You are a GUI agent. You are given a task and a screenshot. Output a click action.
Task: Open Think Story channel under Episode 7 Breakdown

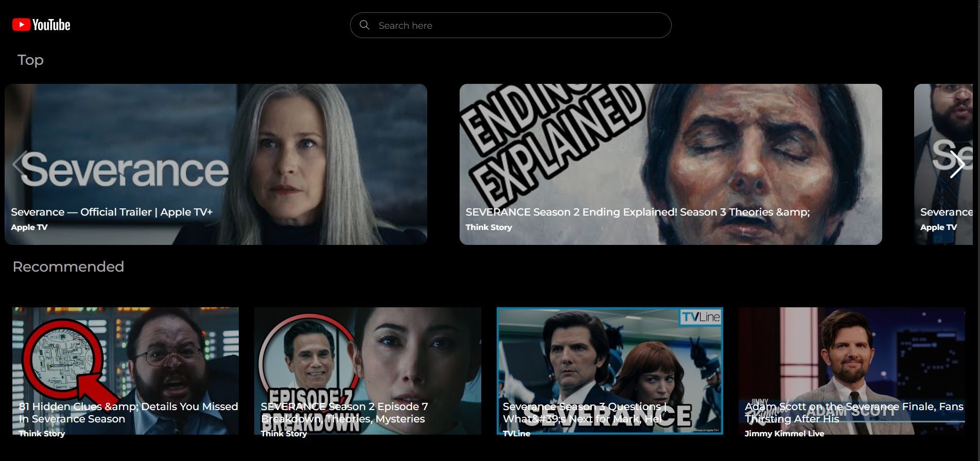[284, 433]
